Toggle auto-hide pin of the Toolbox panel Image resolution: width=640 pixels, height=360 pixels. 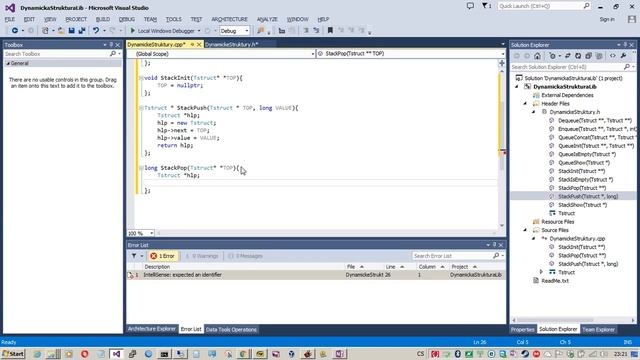111,45
